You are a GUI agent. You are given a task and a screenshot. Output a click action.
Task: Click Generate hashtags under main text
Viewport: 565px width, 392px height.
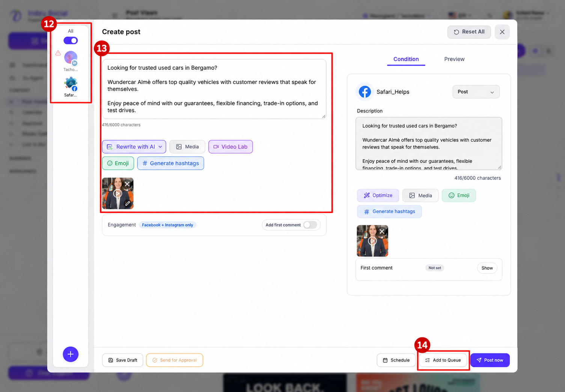[170, 163]
